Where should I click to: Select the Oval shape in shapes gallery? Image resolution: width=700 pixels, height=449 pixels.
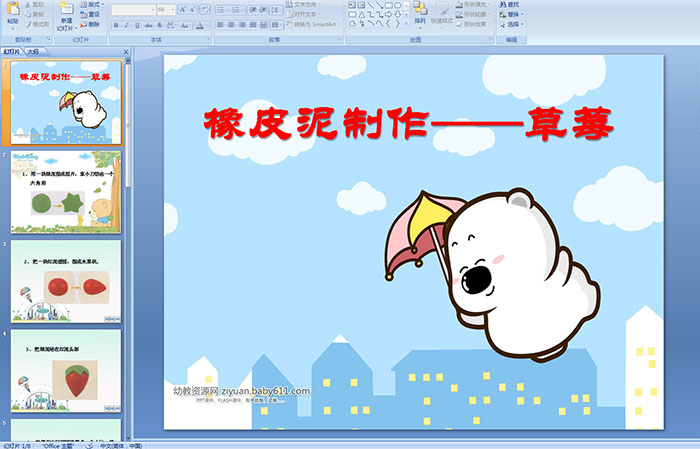pyautogui.click(x=397, y=5)
